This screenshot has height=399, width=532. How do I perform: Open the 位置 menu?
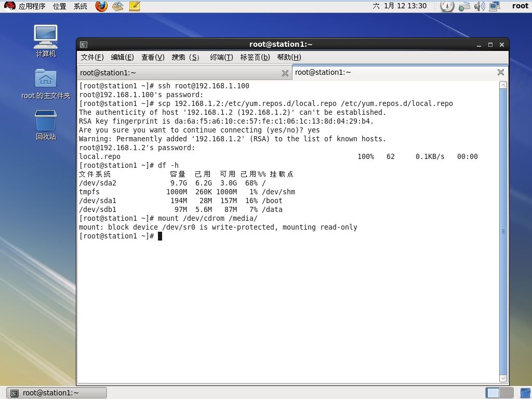pyautogui.click(x=60, y=6)
